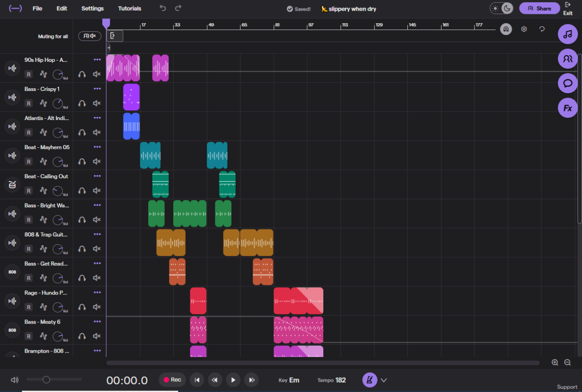Click the metronome icon

click(370, 380)
